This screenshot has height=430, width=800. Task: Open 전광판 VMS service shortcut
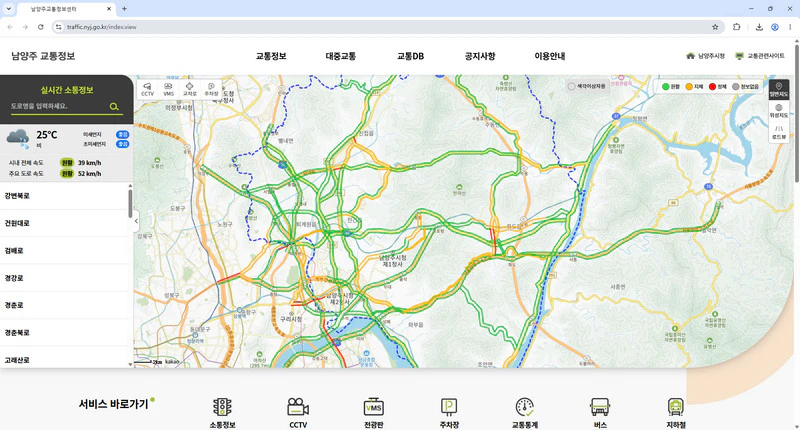[x=373, y=413]
